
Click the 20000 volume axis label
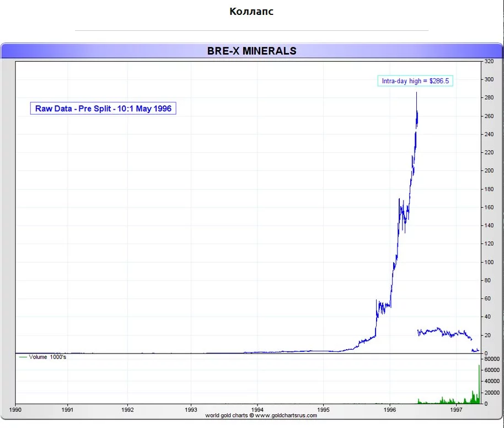tap(492, 393)
